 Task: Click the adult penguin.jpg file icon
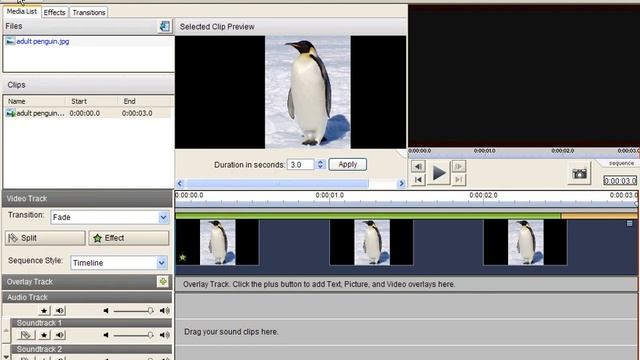coord(10,41)
